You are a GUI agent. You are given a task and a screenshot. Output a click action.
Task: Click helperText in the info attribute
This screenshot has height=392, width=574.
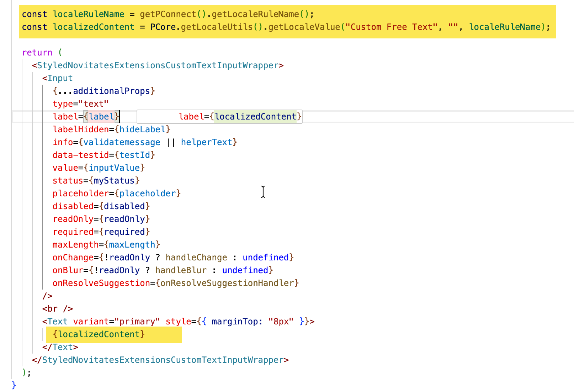206,142
